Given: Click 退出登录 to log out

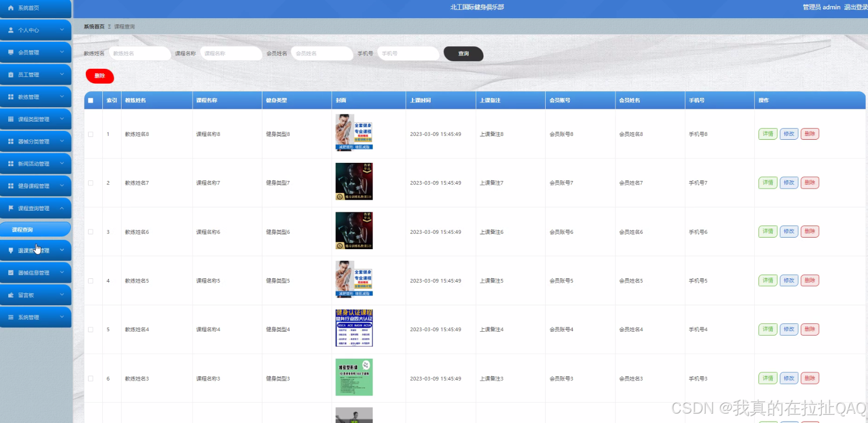Looking at the screenshot, I should point(855,7).
